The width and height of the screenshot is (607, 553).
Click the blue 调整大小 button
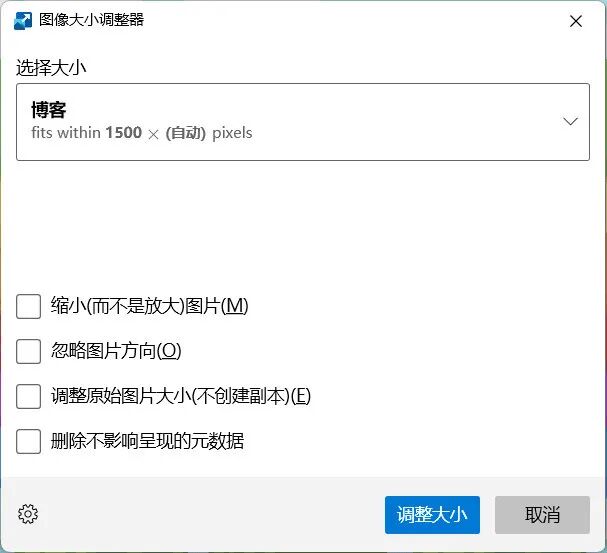pyautogui.click(x=432, y=515)
